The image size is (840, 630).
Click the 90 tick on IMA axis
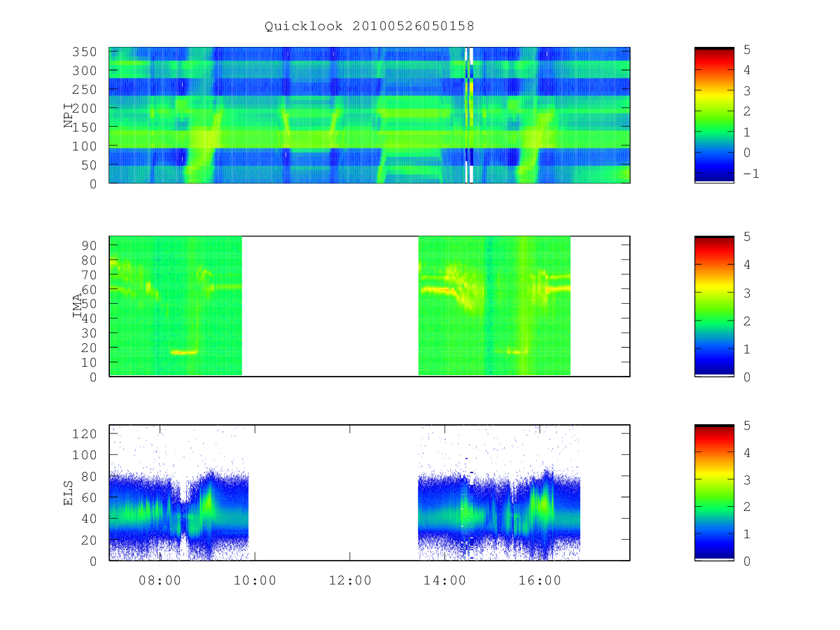point(91,245)
